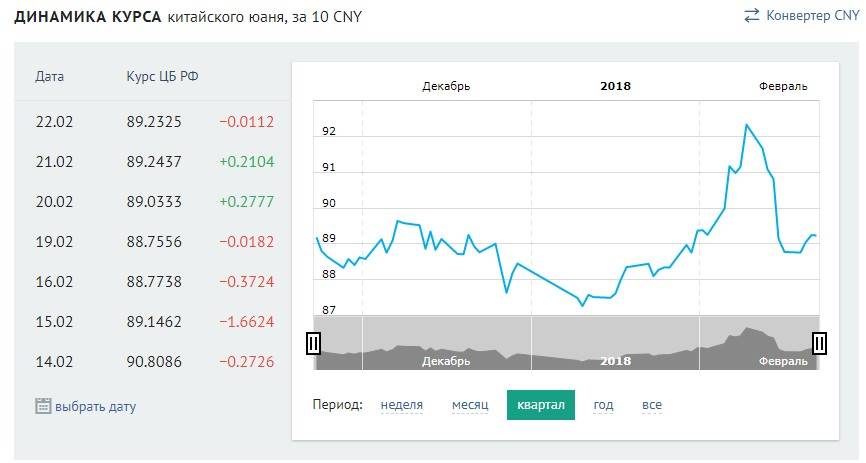Image resolution: width=866 pixels, height=463 pixels.
Task: Click the −1.6624 change value
Action: pos(246,322)
